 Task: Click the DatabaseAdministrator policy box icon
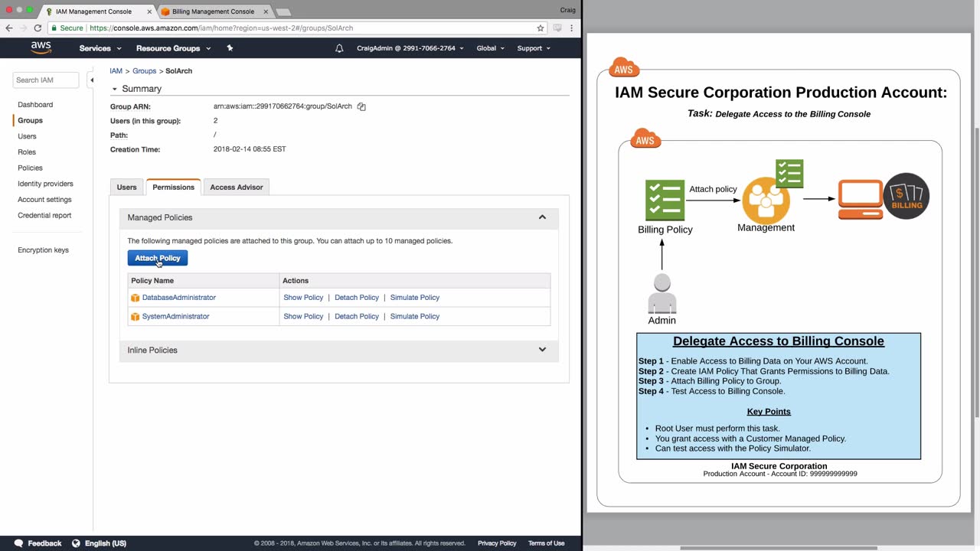136,298
